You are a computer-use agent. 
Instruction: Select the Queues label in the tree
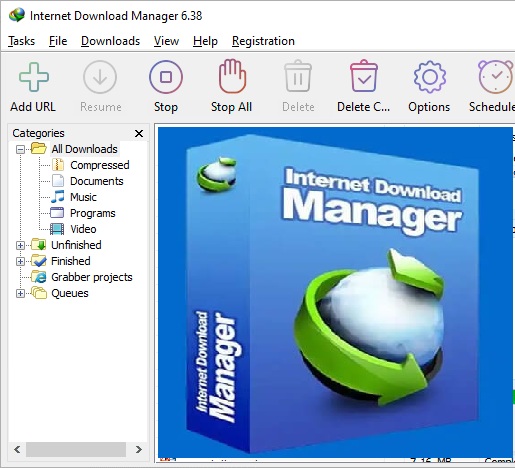[70, 293]
